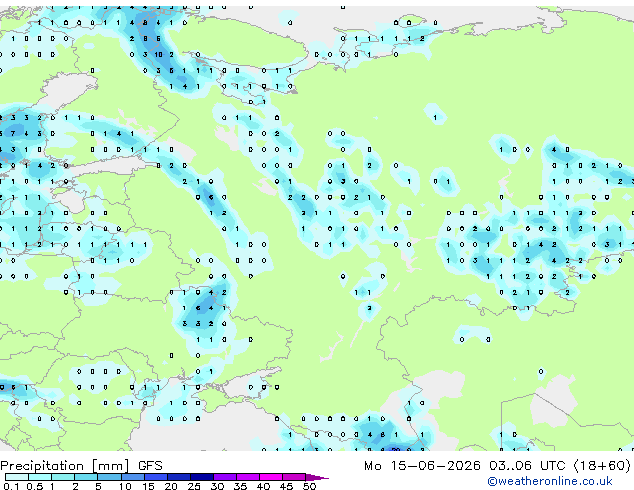Viewport: 634px width, 490px height.
Task: Click the legend label "0.1"
Action: pos(11,486)
